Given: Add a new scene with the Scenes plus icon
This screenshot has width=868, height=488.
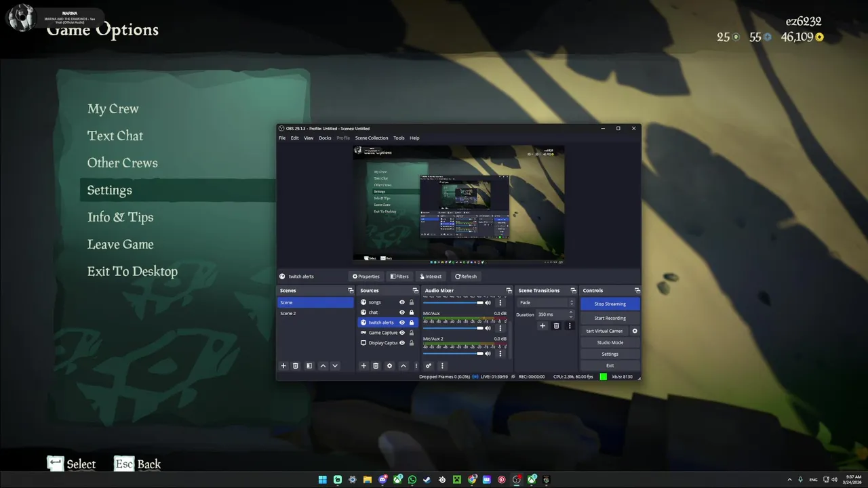Looking at the screenshot, I should 283,366.
